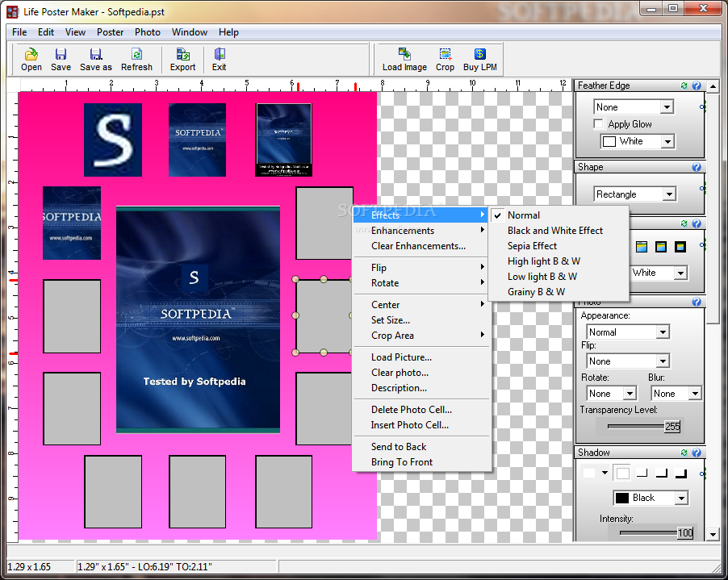The height and width of the screenshot is (580, 728).
Task: Choose the heavy shadow corner icon
Action: [681, 474]
